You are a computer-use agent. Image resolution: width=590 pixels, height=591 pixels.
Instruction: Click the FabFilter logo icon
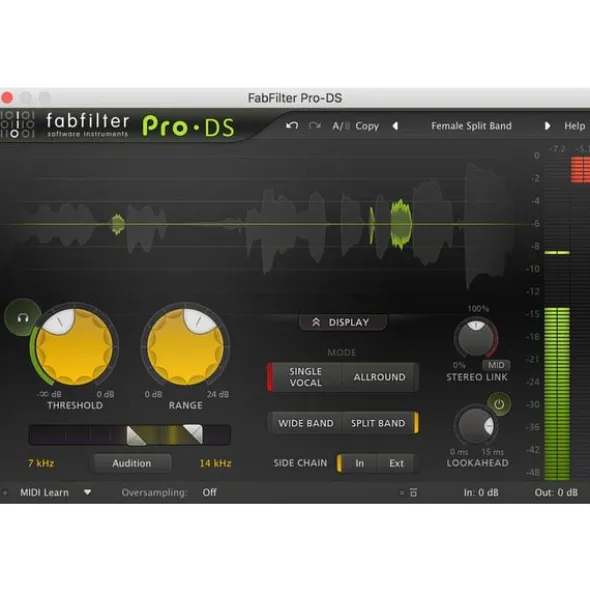click(17, 124)
